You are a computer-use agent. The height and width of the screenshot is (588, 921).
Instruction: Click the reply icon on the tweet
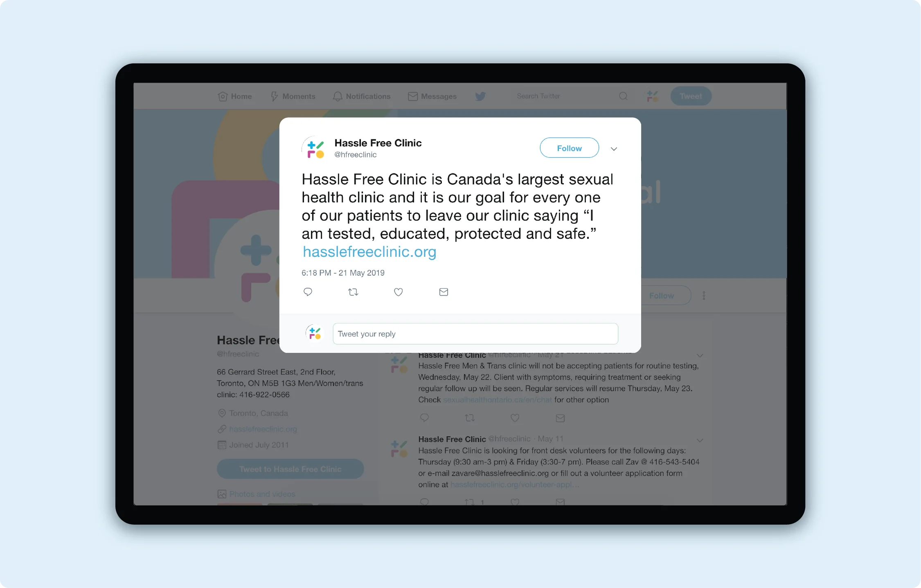(x=308, y=291)
